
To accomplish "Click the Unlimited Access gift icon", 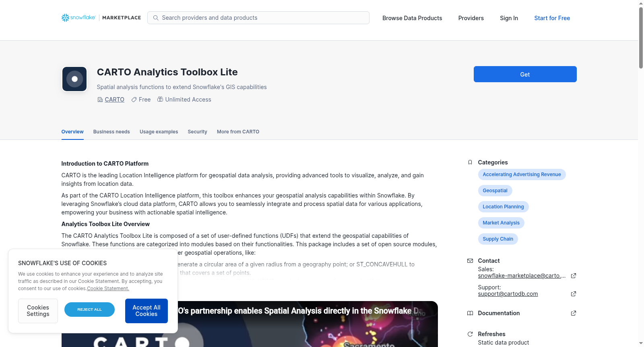I will tap(160, 99).
